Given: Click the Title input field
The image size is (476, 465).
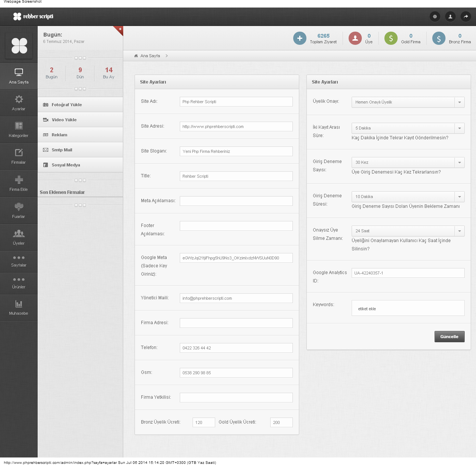Looking at the screenshot, I should click(x=236, y=176).
